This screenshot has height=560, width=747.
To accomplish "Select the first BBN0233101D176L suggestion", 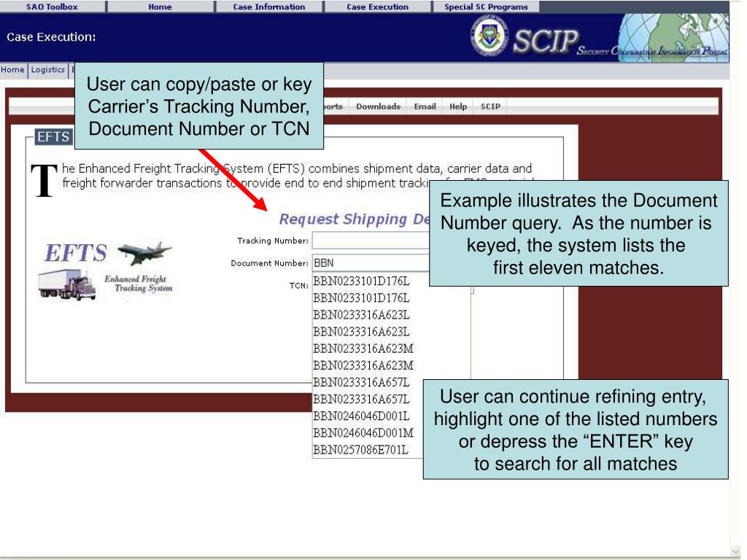I will click(x=361, y=281).
